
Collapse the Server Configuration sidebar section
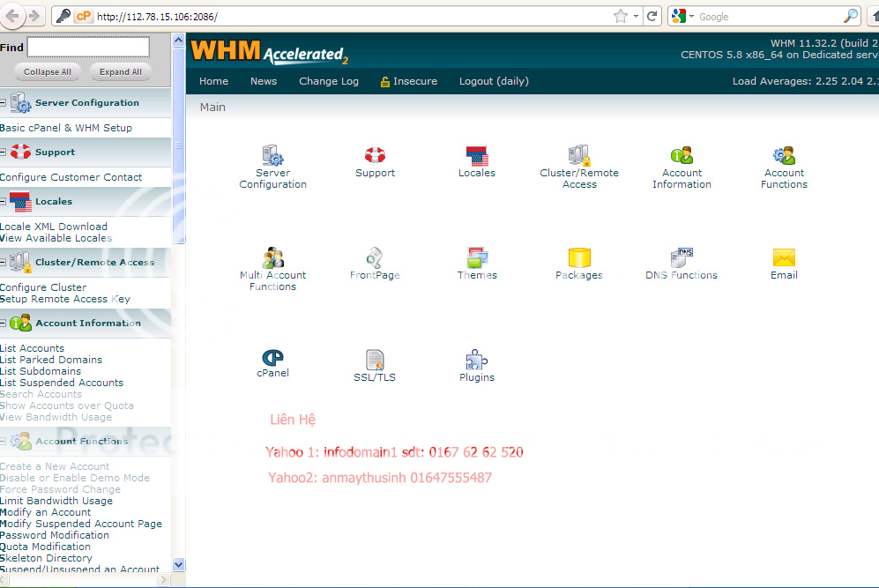pyautogui.click(x=4, y=103)
